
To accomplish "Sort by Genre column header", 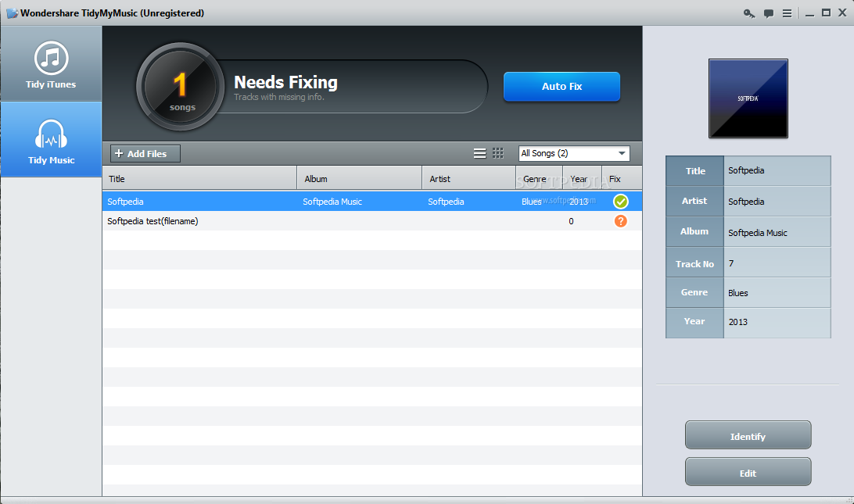I will [x=539, y=178].
